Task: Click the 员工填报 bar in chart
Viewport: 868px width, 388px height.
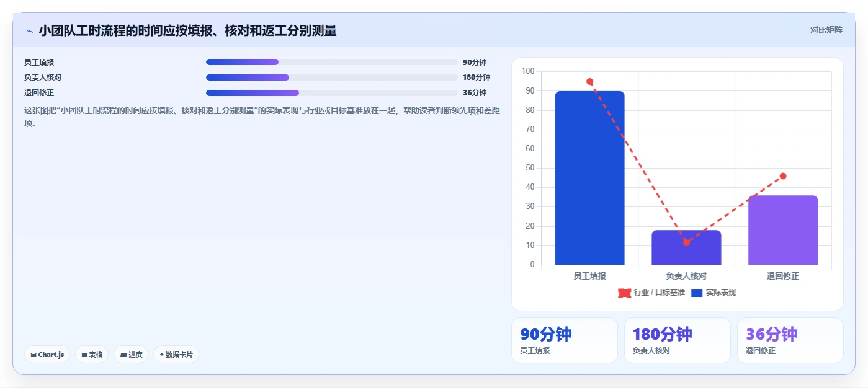Action: tap(589, 178)
